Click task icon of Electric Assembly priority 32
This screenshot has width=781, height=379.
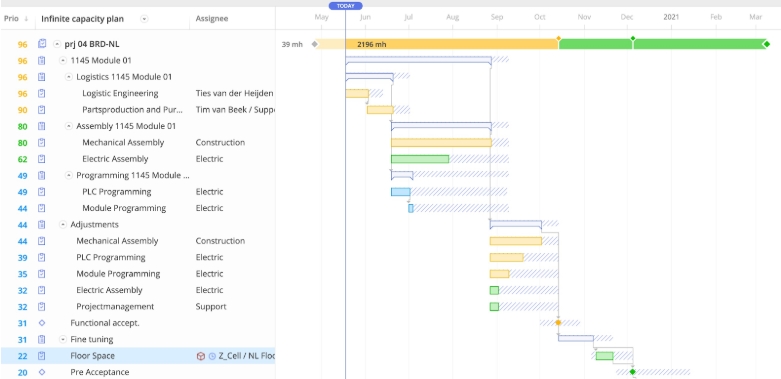(x=42, y=290)
